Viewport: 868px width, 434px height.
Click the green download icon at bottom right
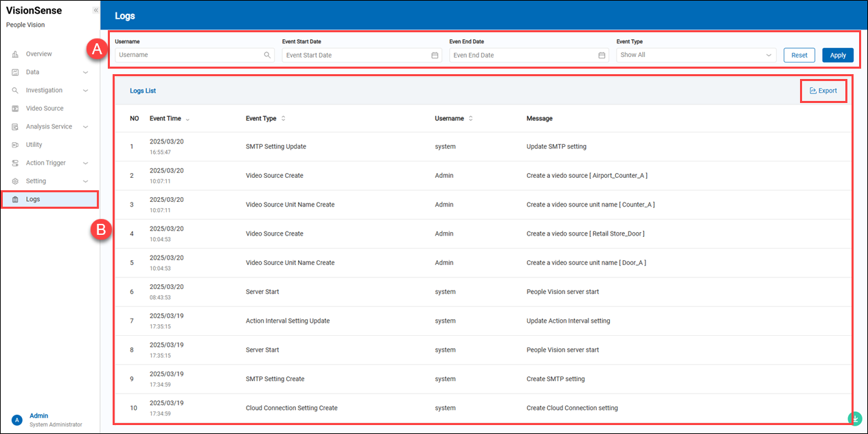[854, 418]
